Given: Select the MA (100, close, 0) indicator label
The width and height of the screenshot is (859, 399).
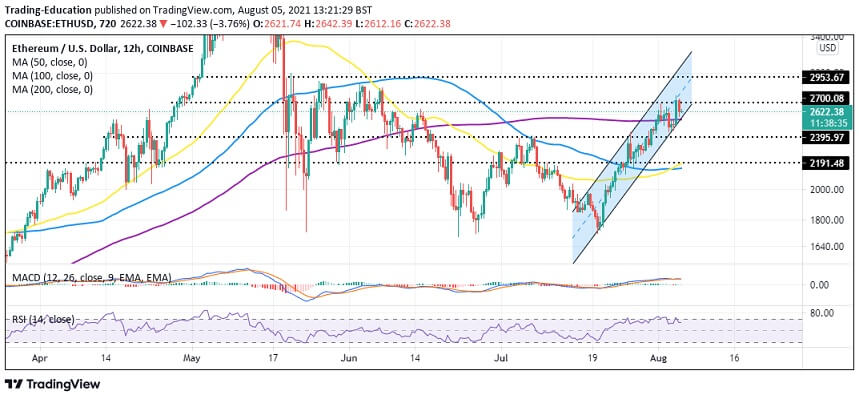Looking at the screenshot, I should (x=53, y=76).
